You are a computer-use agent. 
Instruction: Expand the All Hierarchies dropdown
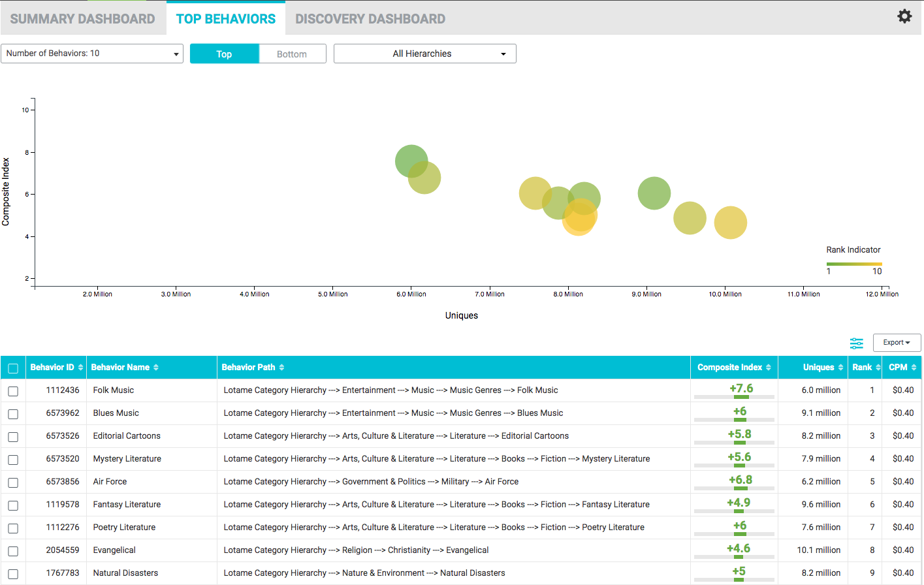click(424, 54)
